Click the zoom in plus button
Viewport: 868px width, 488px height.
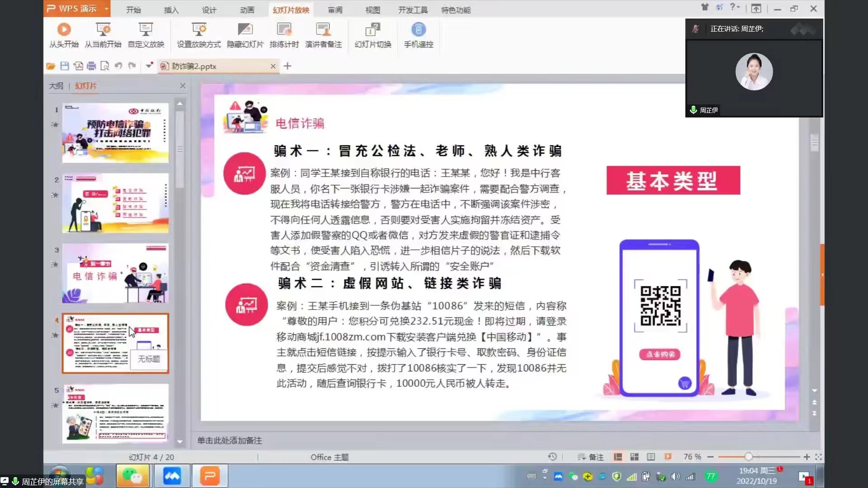click(x=807, y=457)
